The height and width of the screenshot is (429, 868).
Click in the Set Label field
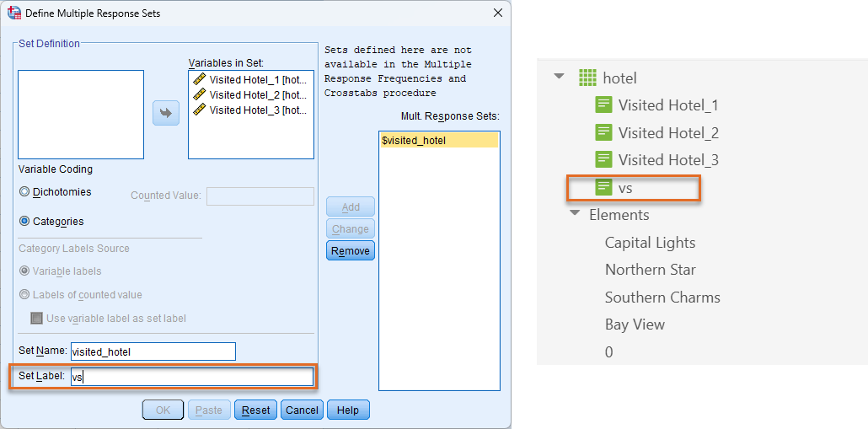(x=191, y=378)
